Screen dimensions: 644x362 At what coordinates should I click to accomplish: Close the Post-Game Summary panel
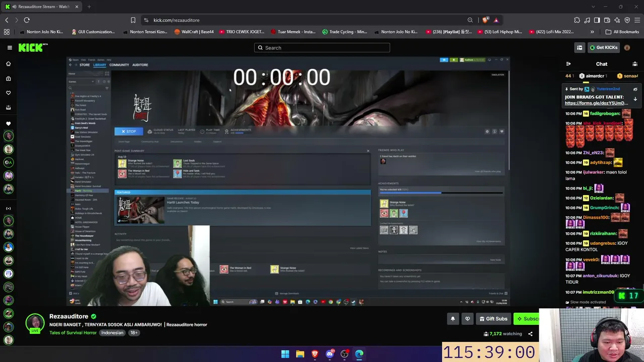(x=368, y=151)
